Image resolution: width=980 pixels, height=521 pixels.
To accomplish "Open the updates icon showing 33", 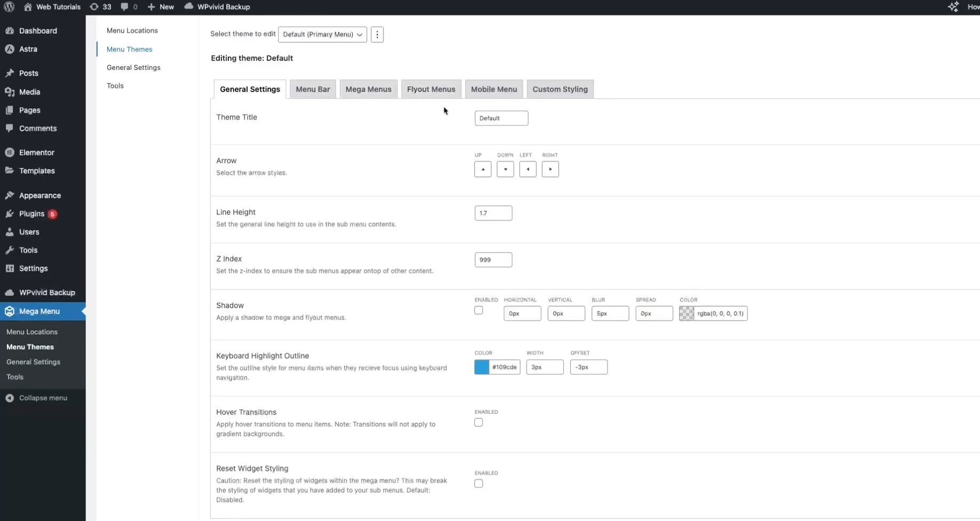I will [94, 7].
